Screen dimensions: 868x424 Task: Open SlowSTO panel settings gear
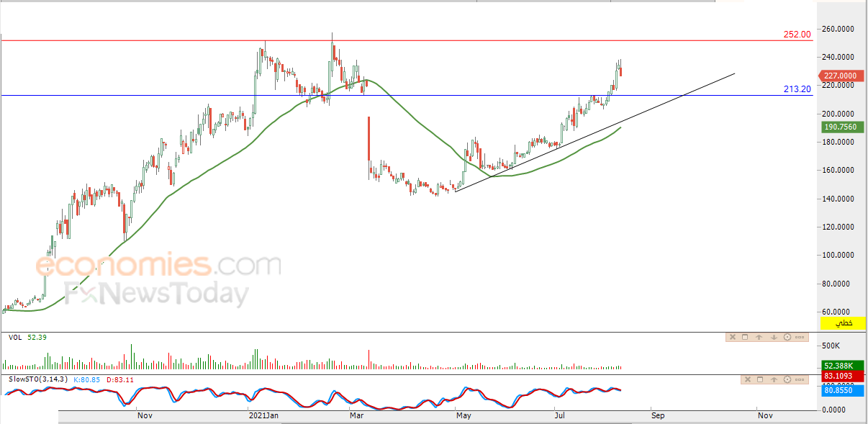point(787,379)
